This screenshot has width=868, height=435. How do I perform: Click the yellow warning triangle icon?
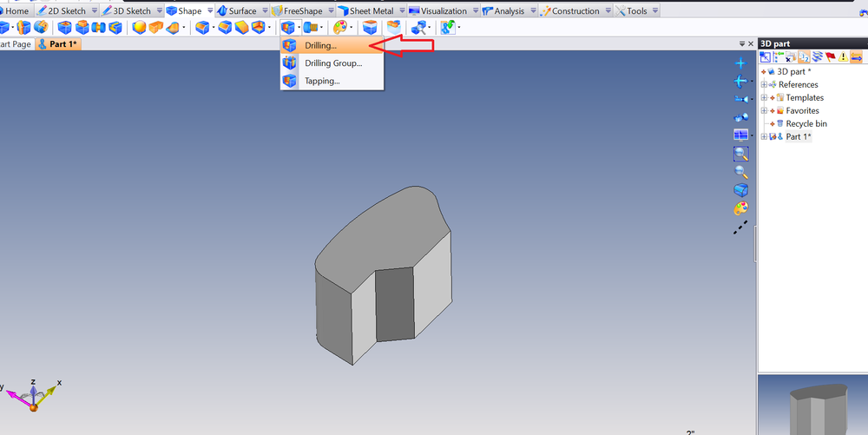click(x=843, y=57)
